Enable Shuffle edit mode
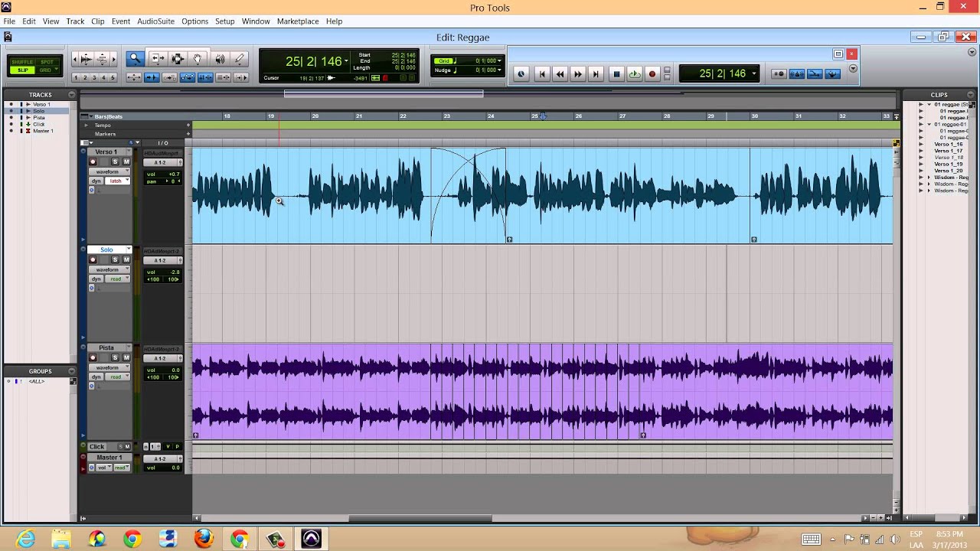The width and height of the screenshot is (980, 551). tap(22, 62)
